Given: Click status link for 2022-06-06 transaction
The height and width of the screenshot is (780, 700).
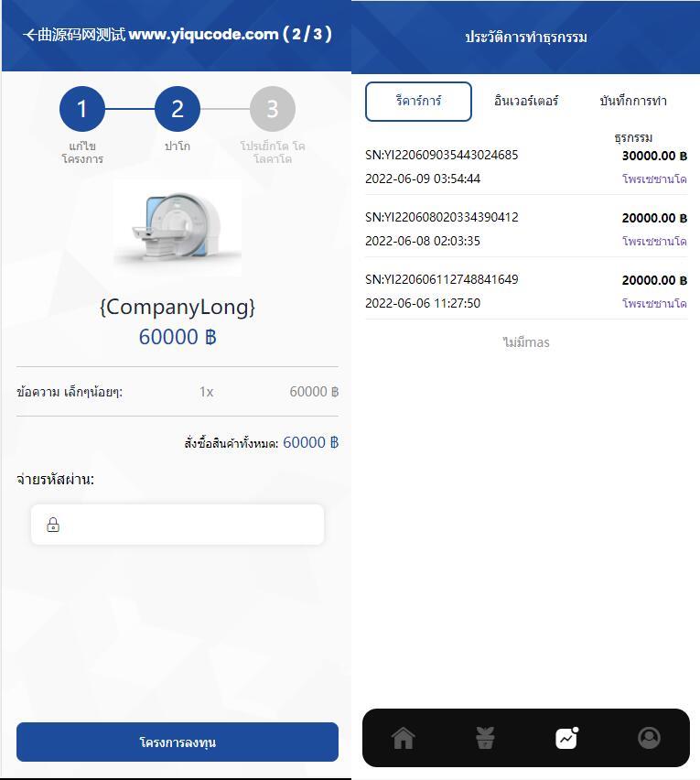Looking at the screenshot, I should tap(654, 304).
